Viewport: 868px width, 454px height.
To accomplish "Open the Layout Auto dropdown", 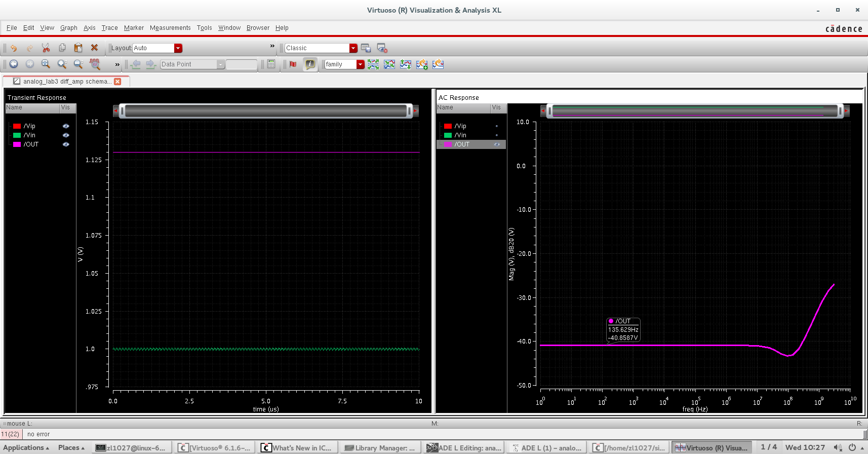I will [178, 48].
